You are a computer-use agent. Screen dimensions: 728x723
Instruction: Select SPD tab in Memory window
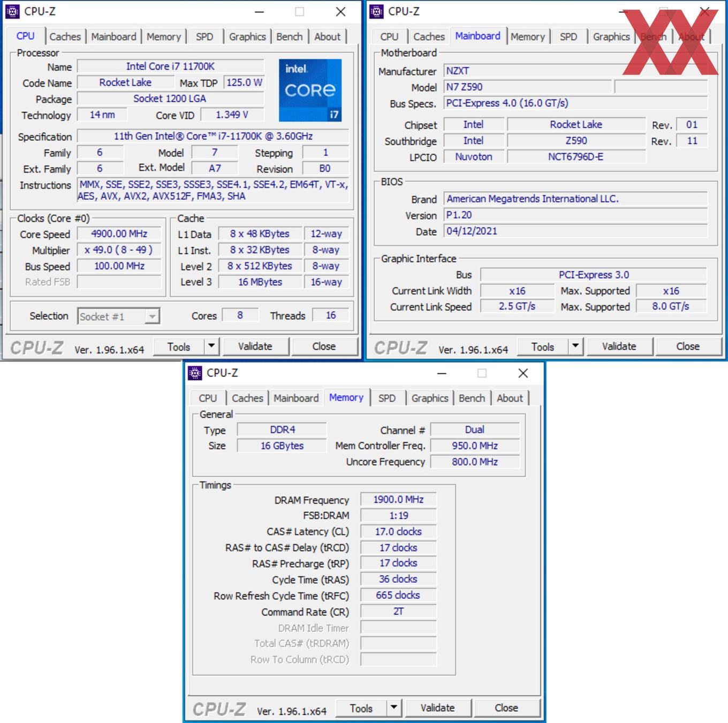point(387,398)
